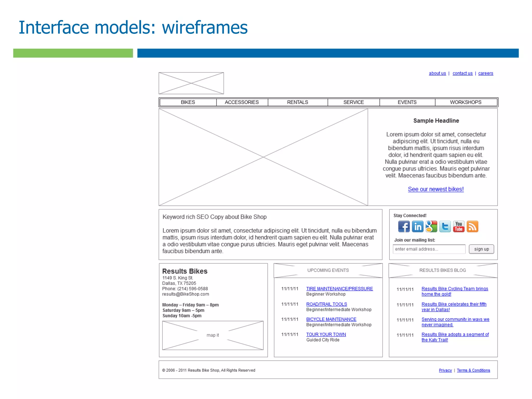Image resolution: width=532 pixels, height=399 pixels.
Task: Click the Facebook social icon
Action: 404,227
